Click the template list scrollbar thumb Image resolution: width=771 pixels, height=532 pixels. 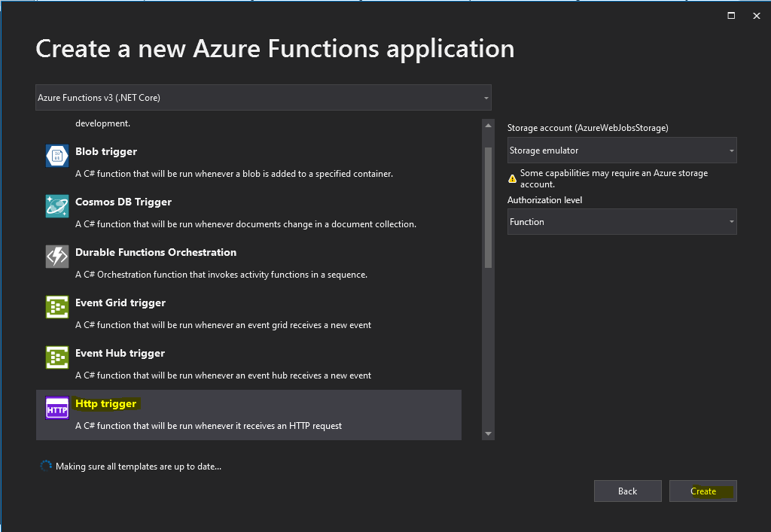tap(488, 208)
